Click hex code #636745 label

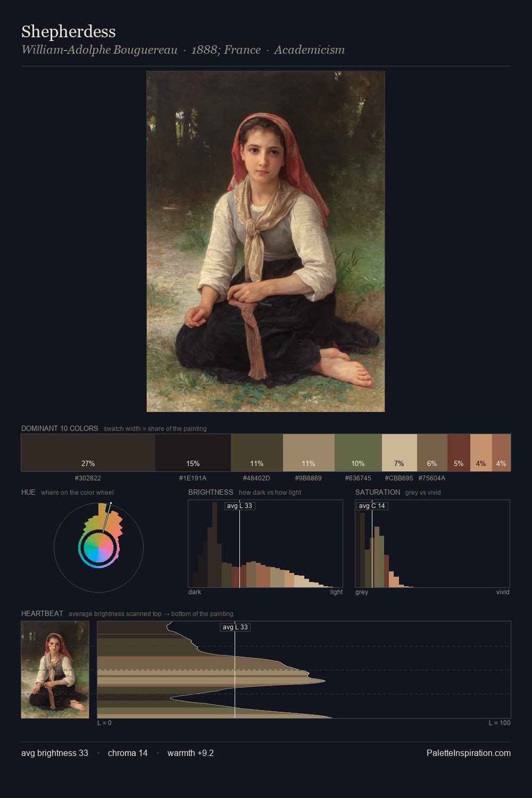(358, 478)
